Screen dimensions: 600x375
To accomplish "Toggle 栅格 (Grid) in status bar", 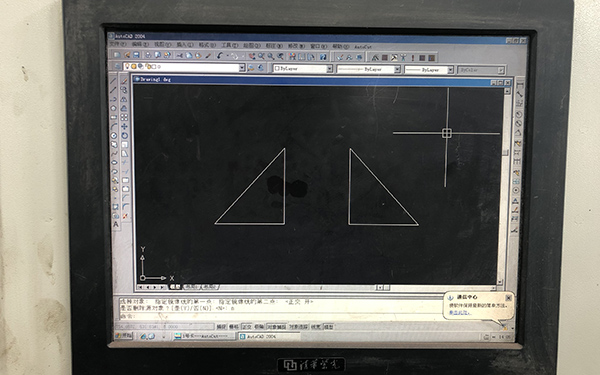I will (x=234, y=326).
